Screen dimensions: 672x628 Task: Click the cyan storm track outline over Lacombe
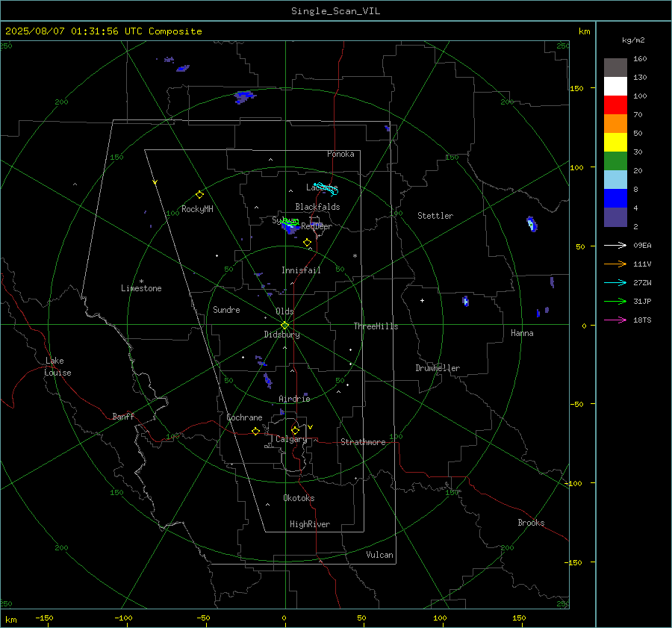point(326,187)
